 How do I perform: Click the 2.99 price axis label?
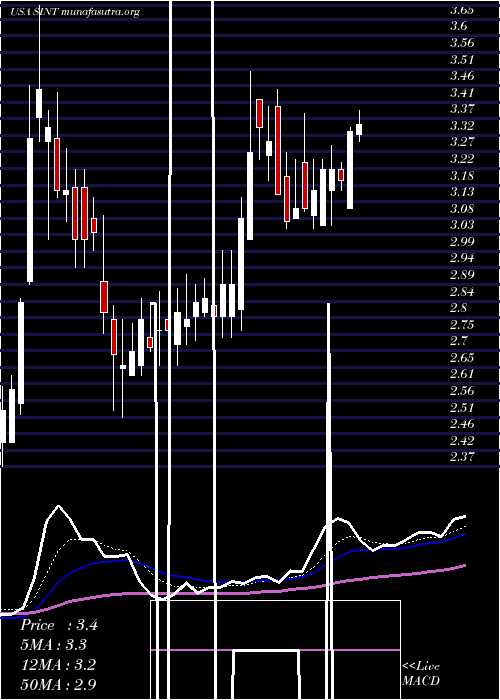pos(462,242)
